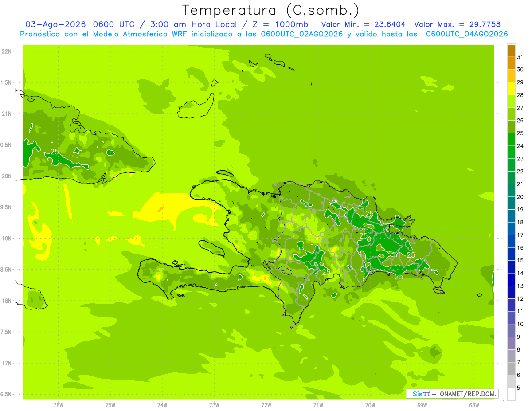Select the initialization stamp "0600UTC_02AGO2026"
532x411 pixels.
pyautogui.click(x=302, y=34)
